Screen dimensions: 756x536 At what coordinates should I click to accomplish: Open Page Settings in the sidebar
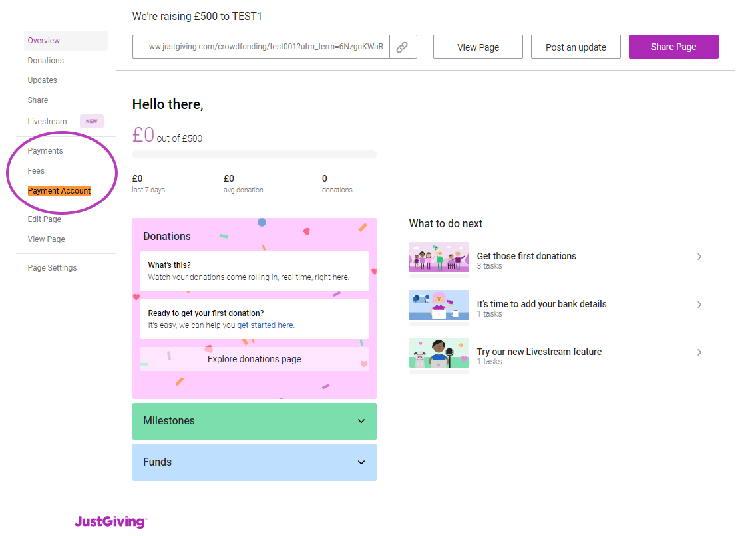coord(52,268)
